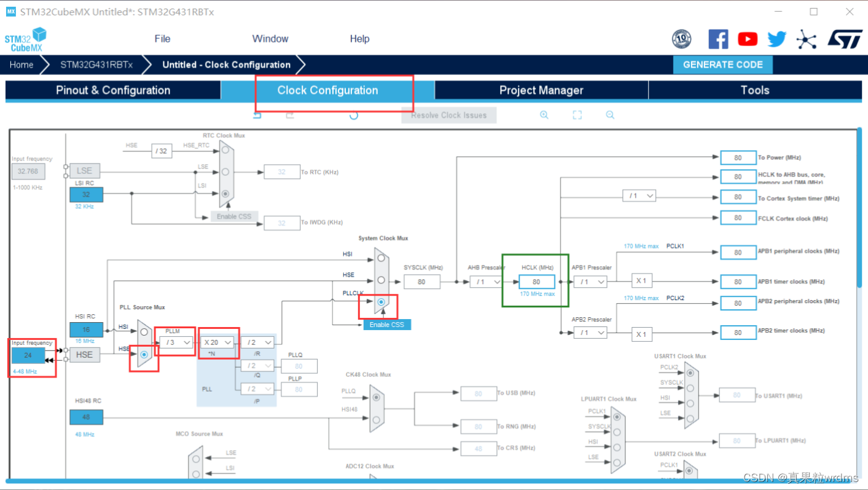Image resolution: width=868 pixels, height=490 pixels.
Task: Zoom out of the clock tree
Action: point(610,115)
